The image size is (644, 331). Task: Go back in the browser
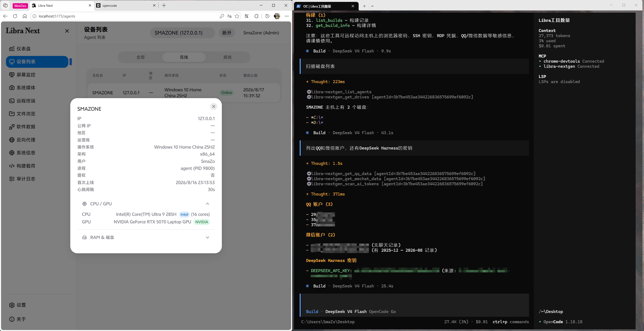5,16
